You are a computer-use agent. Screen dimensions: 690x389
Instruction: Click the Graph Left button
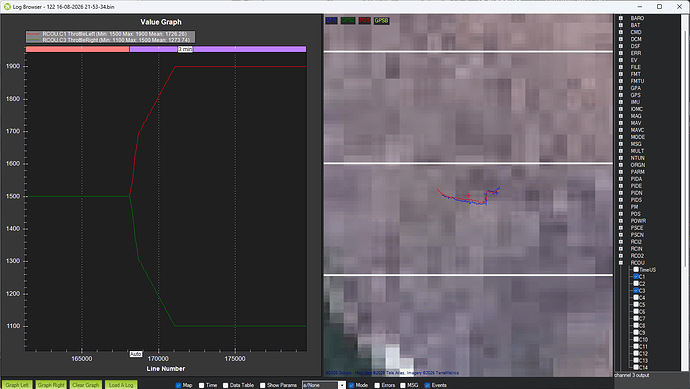tap(17, 385)
